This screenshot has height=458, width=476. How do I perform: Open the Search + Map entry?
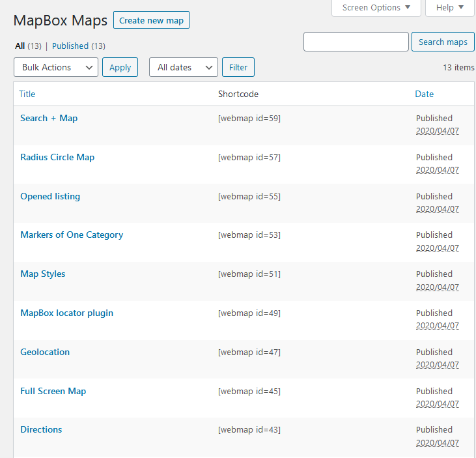(x=49, y=118)
